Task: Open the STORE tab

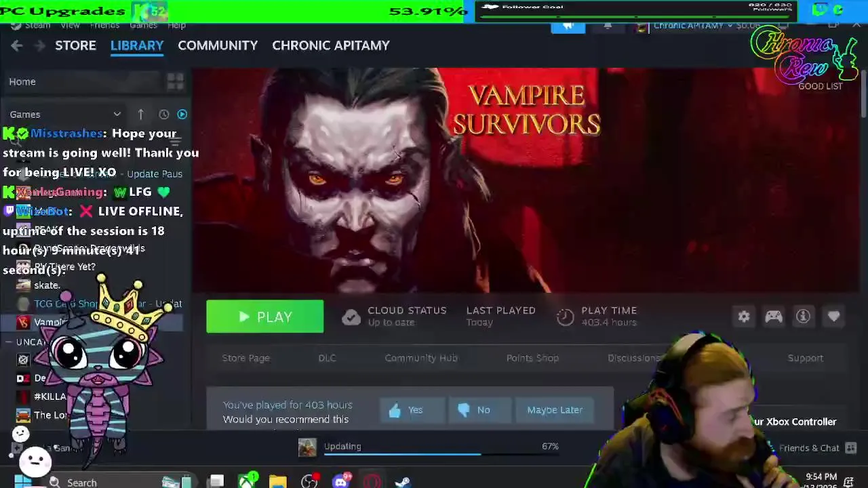Action: tap(75, 45)
